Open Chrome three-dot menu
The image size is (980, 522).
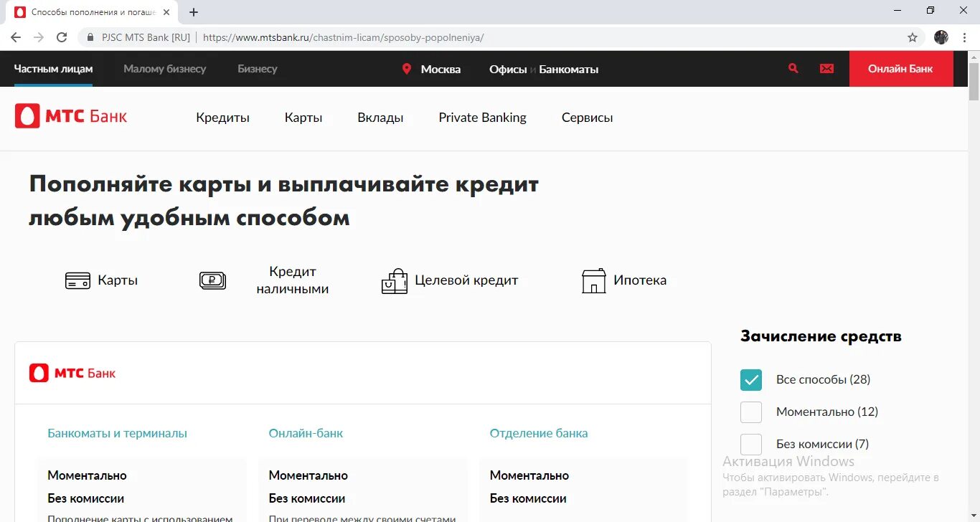point(963,37)
